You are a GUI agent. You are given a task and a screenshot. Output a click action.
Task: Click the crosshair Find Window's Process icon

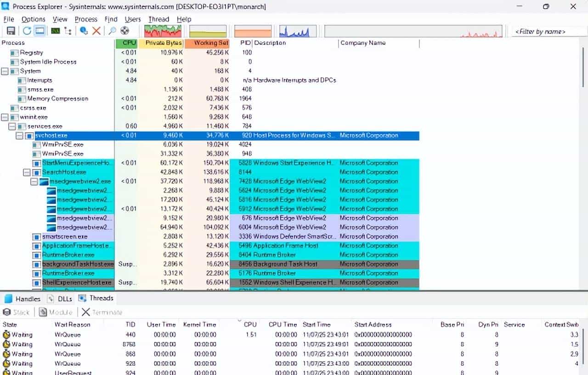coord(124,31)
